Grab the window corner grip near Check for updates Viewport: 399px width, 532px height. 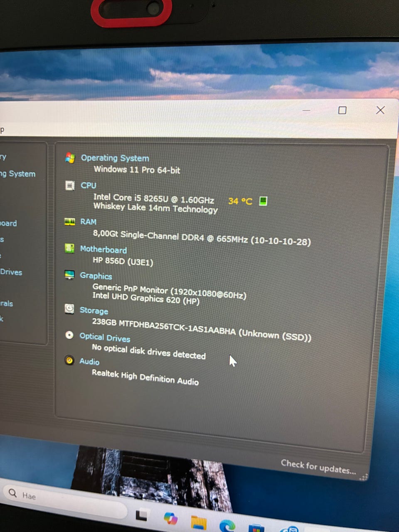coord(364,477)
